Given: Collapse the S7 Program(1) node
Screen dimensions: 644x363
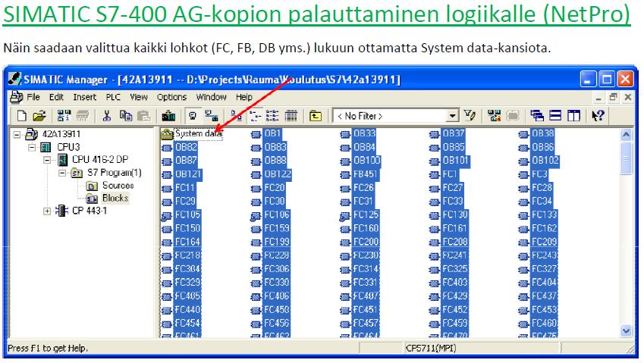Looking at the screenshot, I should click(x=62, y=173).
